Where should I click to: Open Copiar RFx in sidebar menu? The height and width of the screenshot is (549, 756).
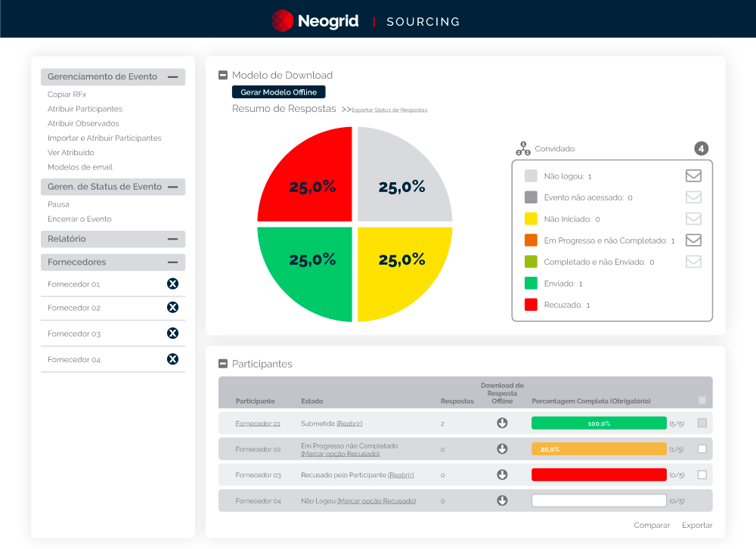[67, 95]
